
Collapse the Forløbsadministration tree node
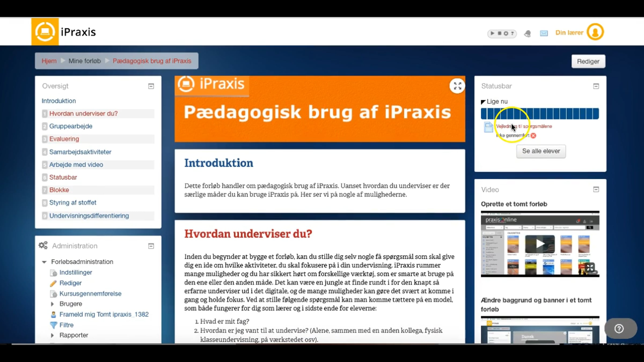[44, 262]
